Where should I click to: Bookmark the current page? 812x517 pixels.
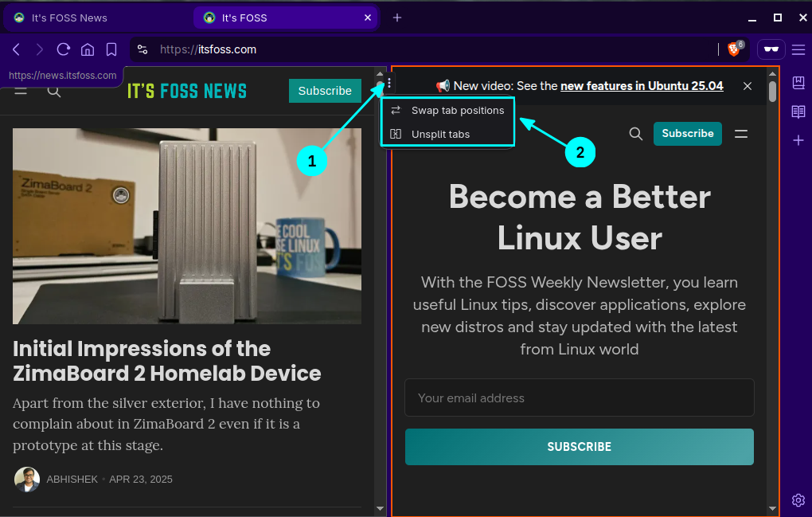pos(111,49)
